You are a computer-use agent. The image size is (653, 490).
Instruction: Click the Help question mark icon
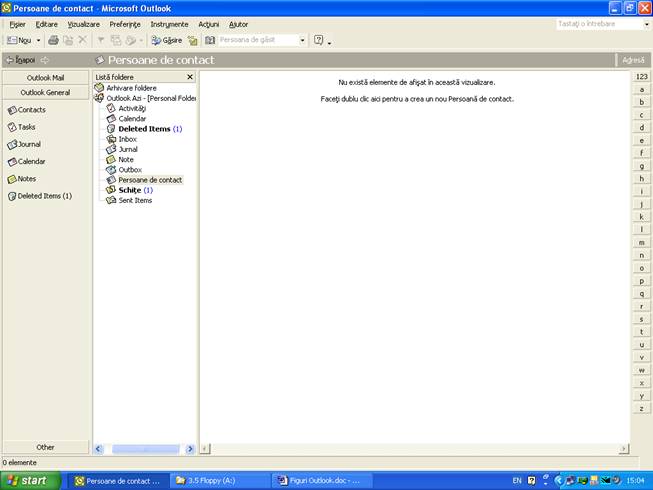319,40
